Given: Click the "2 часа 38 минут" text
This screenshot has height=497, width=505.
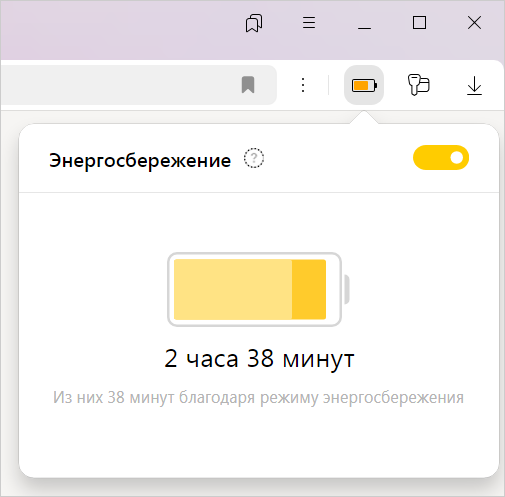Looking at the screenshot, I should point(259,359).
